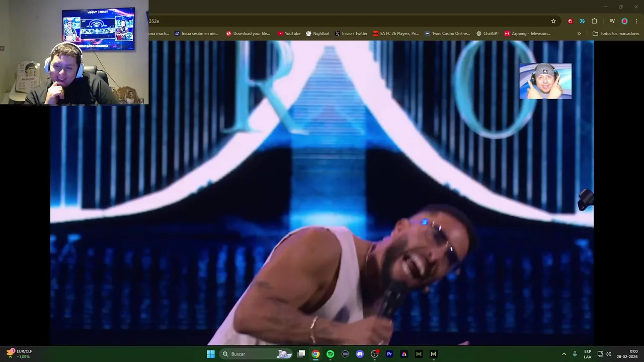This screenshot has width=644, height=362.
Task: Open the 'Zapping - Televisión' bookmark
Action: point(528,34)
